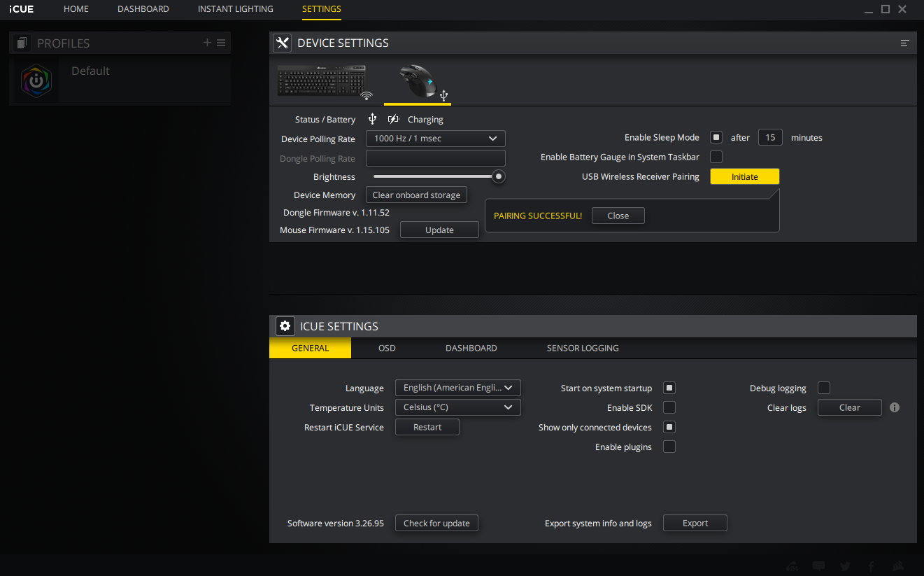Click the Mouse Firmware v. 1.15.105 text
Viewport: 924px width, 576px height.
click(334, 230)
